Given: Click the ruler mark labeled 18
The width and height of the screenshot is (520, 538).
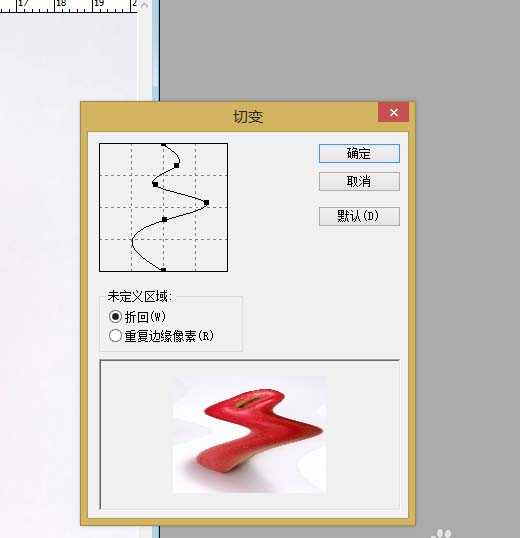Looking at the screenshot, I should point(61,4).
